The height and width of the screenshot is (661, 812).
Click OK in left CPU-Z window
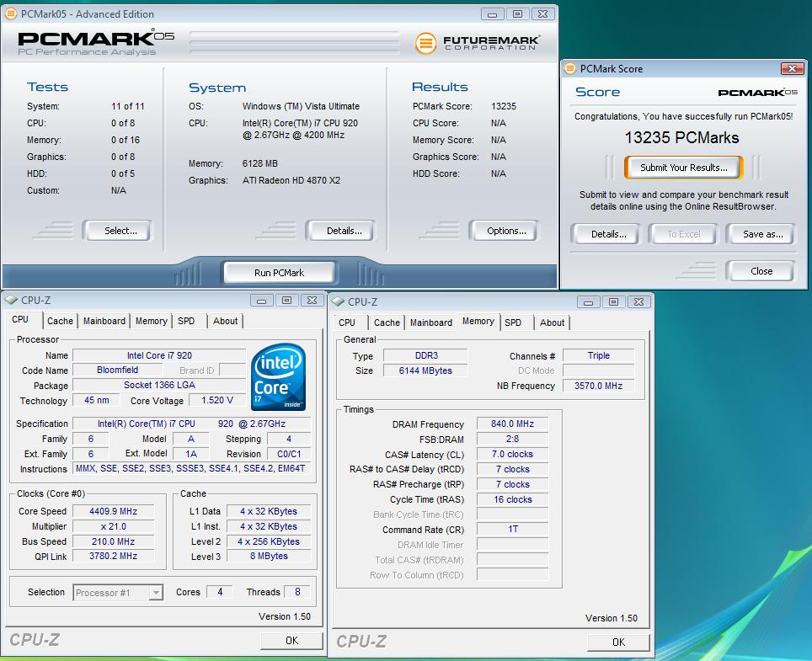tap(291, 640)
